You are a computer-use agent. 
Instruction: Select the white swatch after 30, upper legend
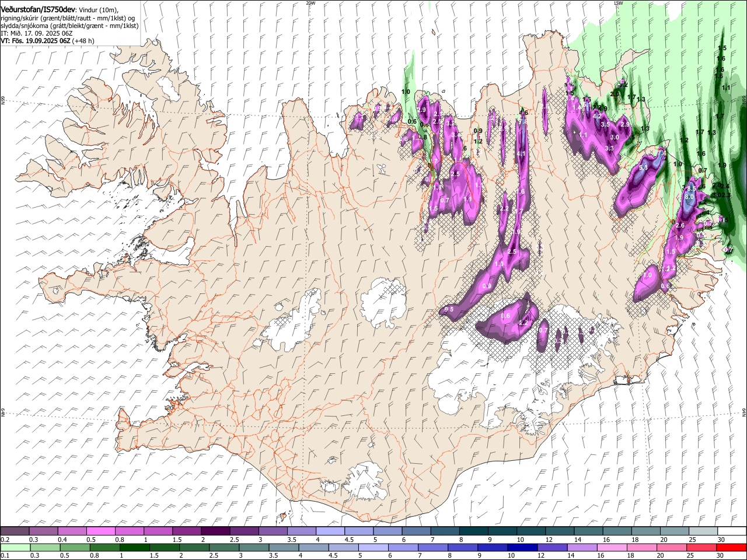pos(732,531)
